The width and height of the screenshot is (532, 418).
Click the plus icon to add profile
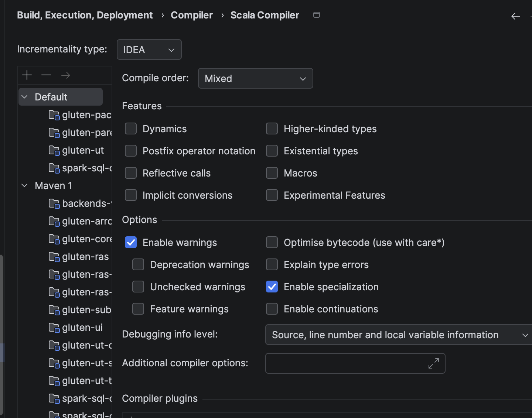[27, 75]
